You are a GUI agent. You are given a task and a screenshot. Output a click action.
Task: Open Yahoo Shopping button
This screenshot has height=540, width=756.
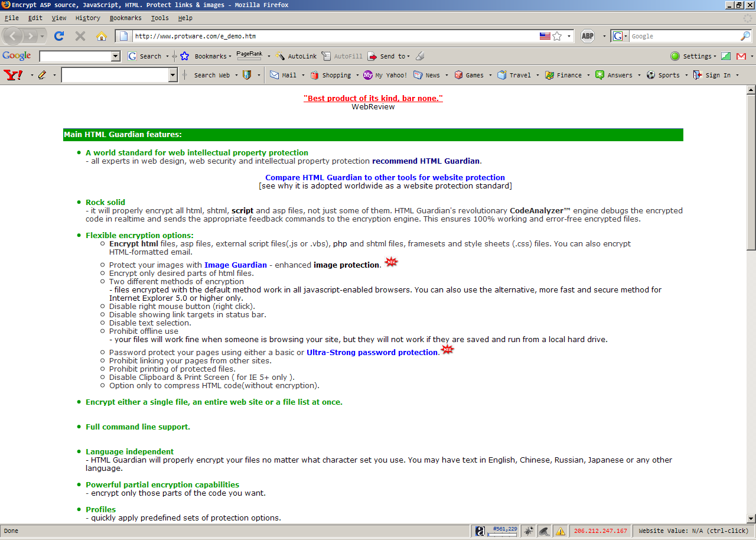coord(331,75)
